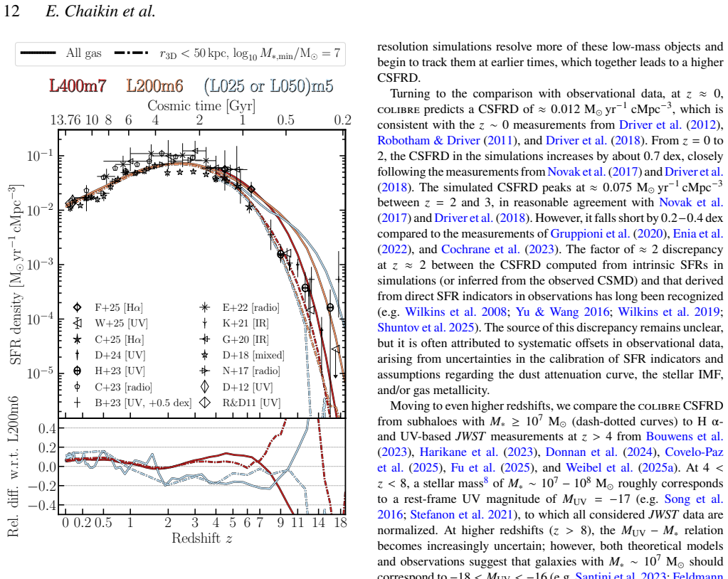Click the orange L200m6 simulation label
Viewport: 728px width, 579px height.
pos(154,86)
